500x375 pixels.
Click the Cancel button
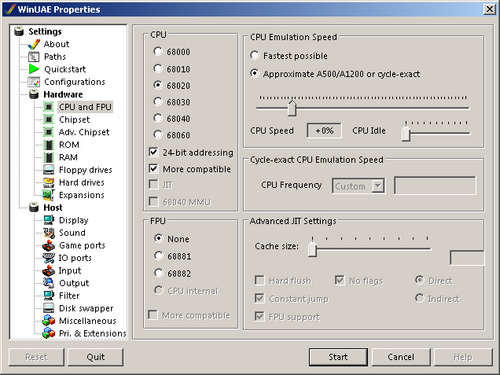pyautogui.click(x=401, y=357)
